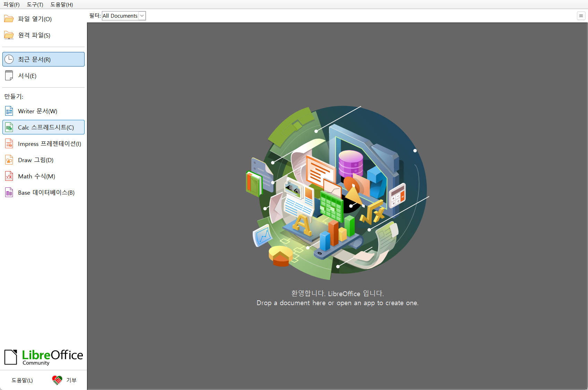Switch to the 서식(E) templates view
This screenshot has height=390, width=588.
[x=43, y=76]
